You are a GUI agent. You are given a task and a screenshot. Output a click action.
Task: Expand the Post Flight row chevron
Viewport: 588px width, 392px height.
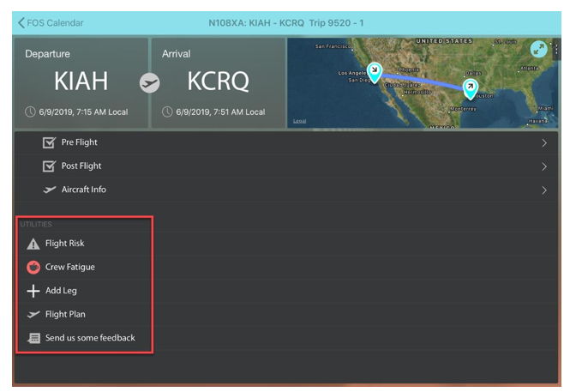543,166
